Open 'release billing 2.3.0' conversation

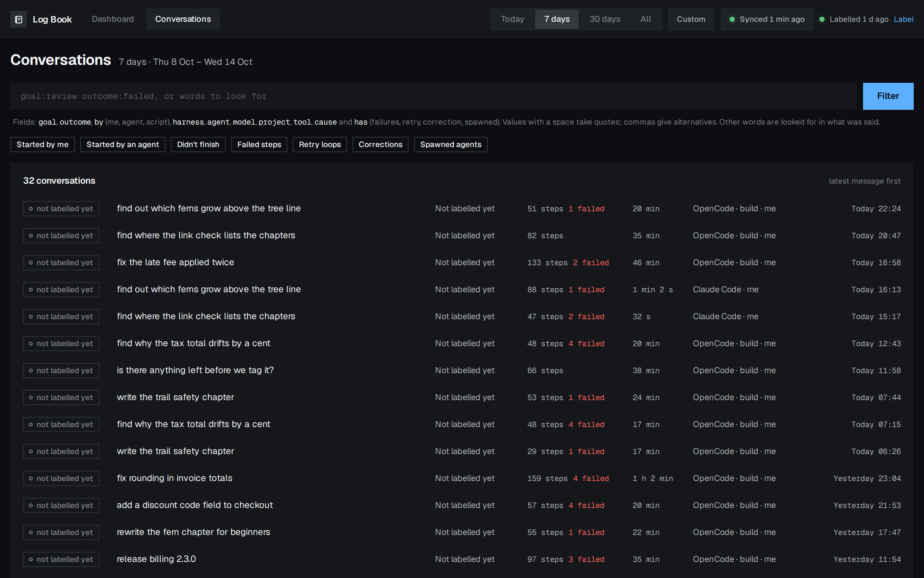156,559
